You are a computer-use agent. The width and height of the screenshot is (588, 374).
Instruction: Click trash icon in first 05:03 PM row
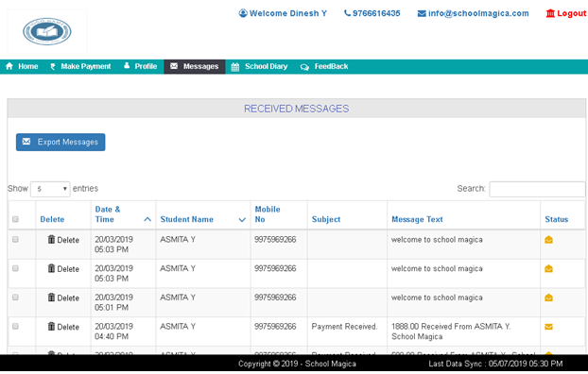(51, 239)
